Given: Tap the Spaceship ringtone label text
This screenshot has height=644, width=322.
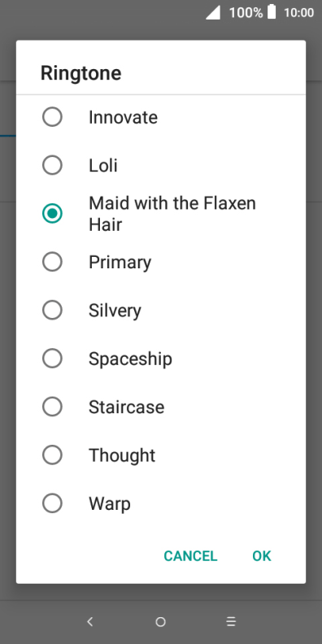Looking at the screenshot, I should click(x=130, y=359).
